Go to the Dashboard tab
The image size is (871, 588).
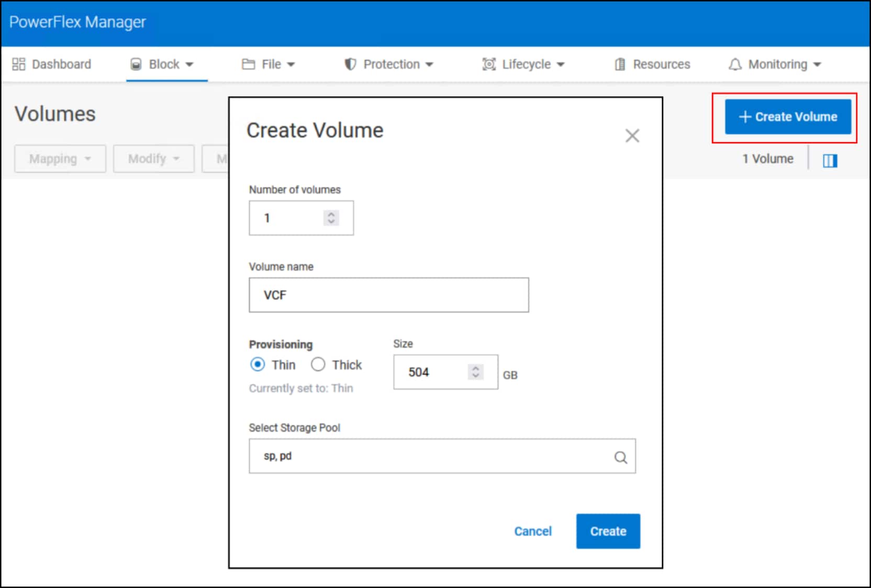click(x=52, y=64)
